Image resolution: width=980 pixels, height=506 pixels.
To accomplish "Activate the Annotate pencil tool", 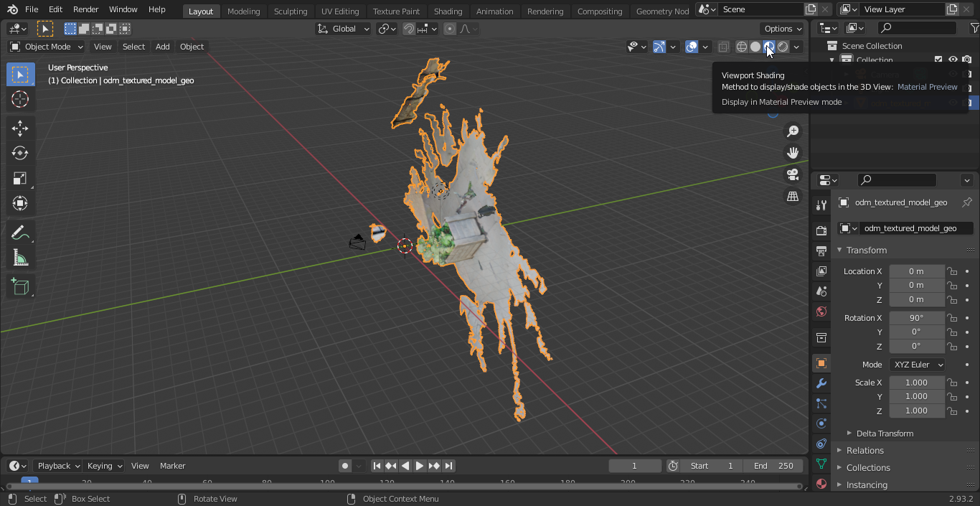I will (20, 233).
